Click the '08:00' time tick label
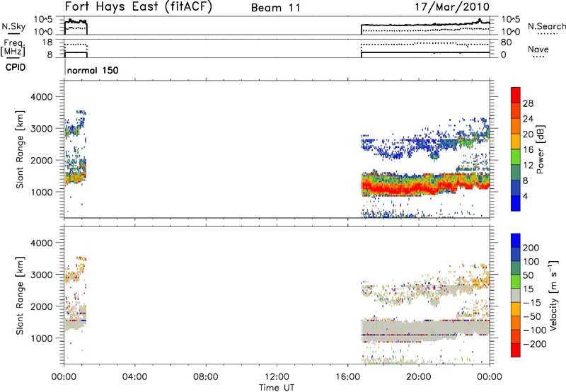This screenshot has width=566, height=392. click(206, 377)
